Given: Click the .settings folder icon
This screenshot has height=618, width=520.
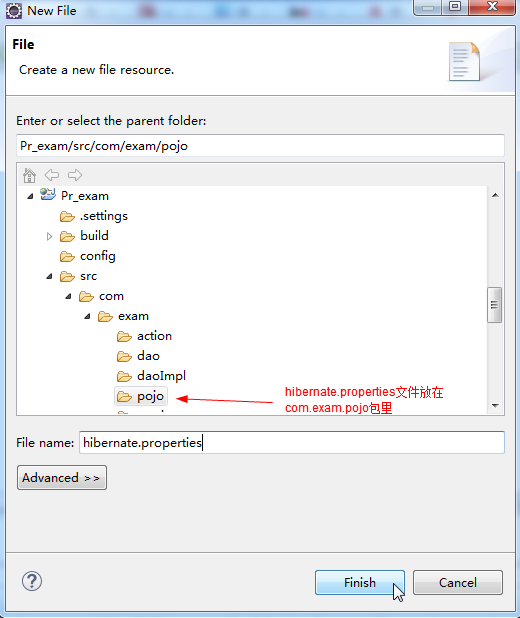Looking at the screenshot, I should click(67, 216).
